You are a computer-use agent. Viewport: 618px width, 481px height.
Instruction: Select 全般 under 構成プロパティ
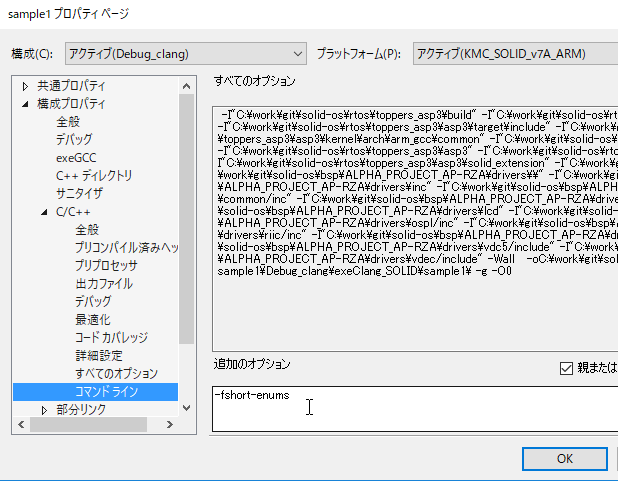tap(68, 122)
